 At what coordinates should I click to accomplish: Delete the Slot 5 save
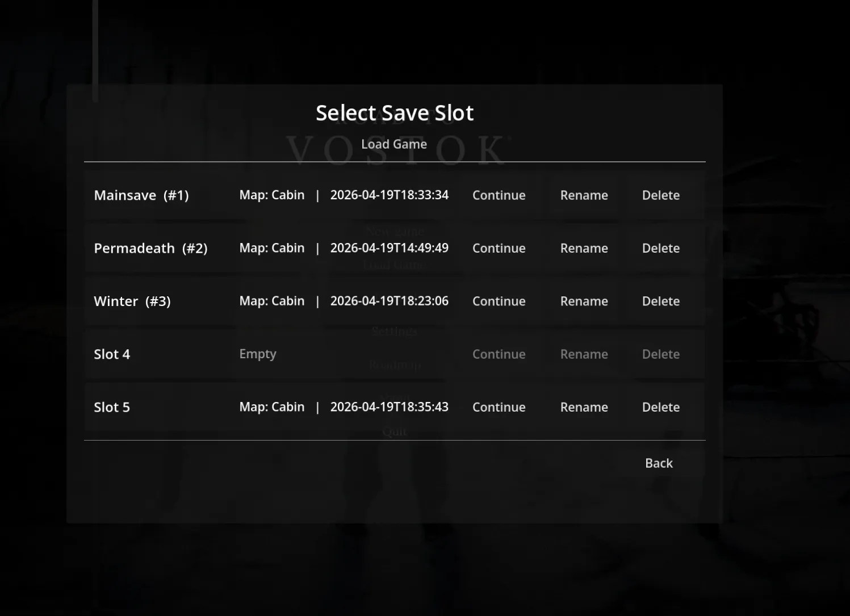[660, 407]
